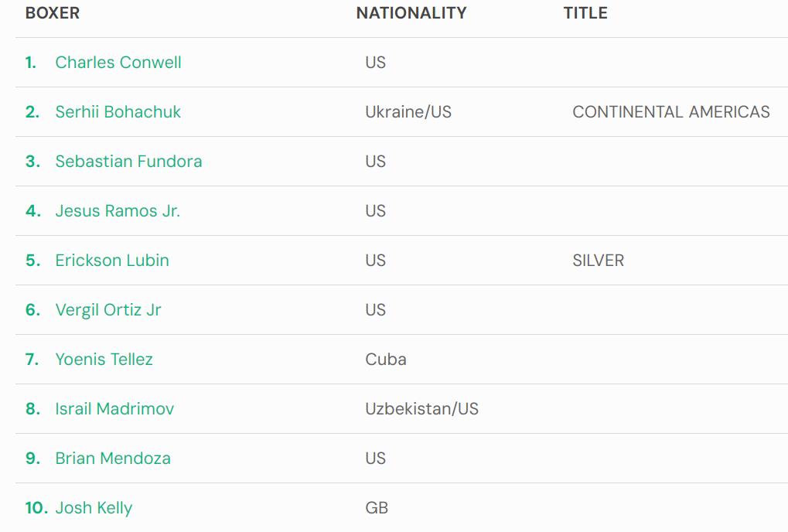Screen dimensions: 788x532
Task: Click rank number 10. beside Josh Kelly
Action: (36, 508)
